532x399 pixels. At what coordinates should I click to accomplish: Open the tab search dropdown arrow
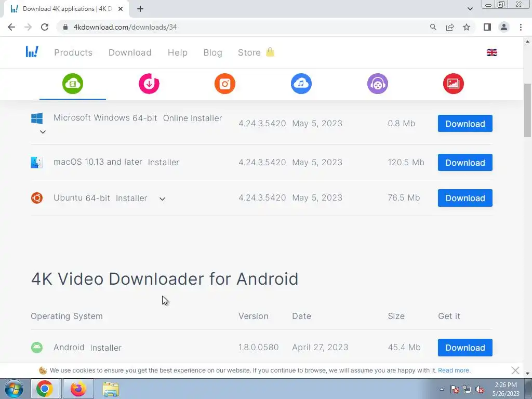(470, 9)
